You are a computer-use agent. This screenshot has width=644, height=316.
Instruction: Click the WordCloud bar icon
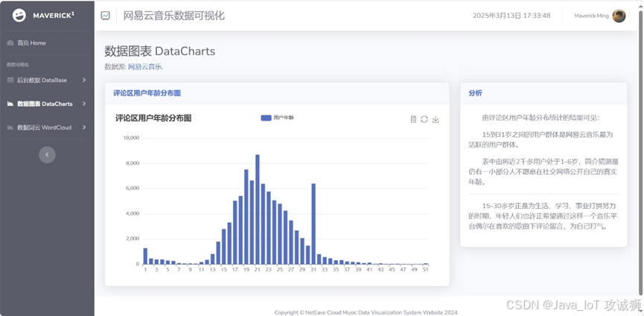point(10,127)
